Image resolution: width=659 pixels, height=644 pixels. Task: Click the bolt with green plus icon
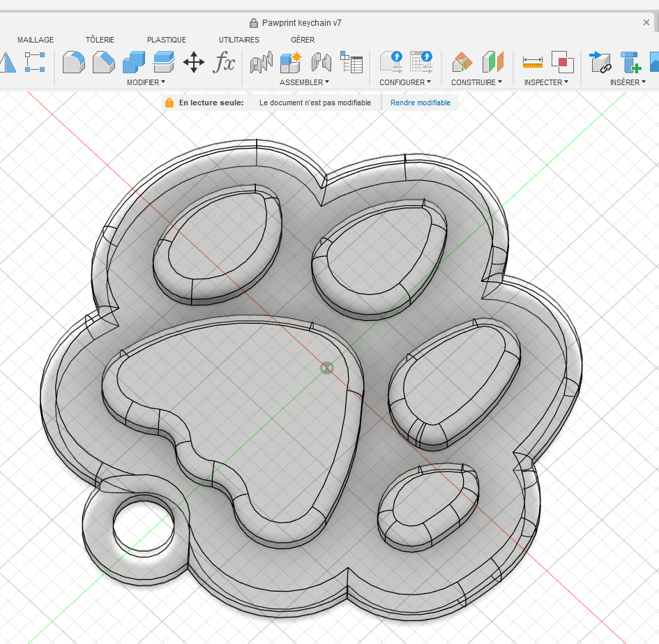click(x=631, y=62)
